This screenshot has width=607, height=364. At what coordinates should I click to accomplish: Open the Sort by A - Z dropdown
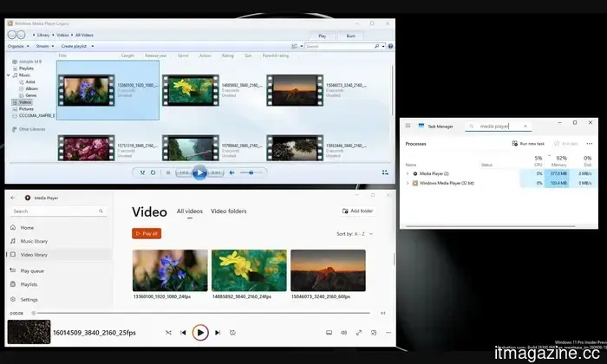click(x=355, y=234)
